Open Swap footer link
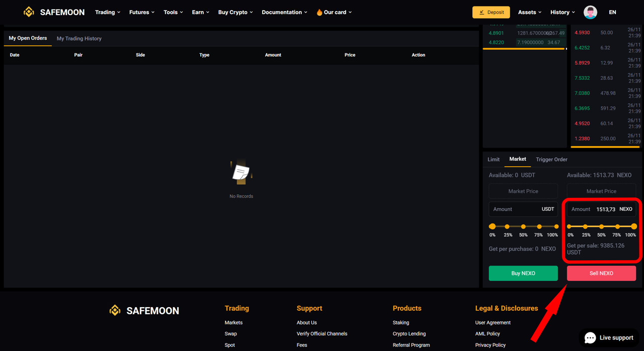The height and width of the screenshot is (351, 644). pyautogui.click(x=231, y=333)
